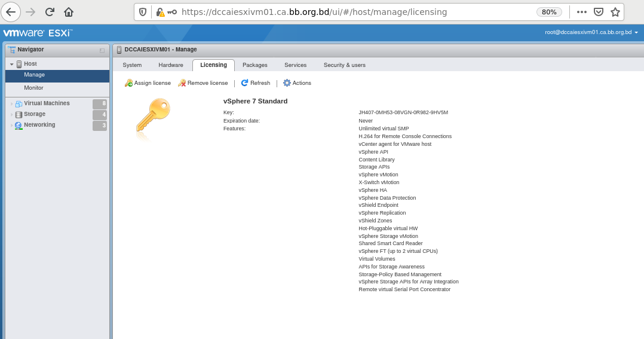This screenshot has height=339, width=644.
Task: Open the page actions three-dot menu
Action: point(582,12)
